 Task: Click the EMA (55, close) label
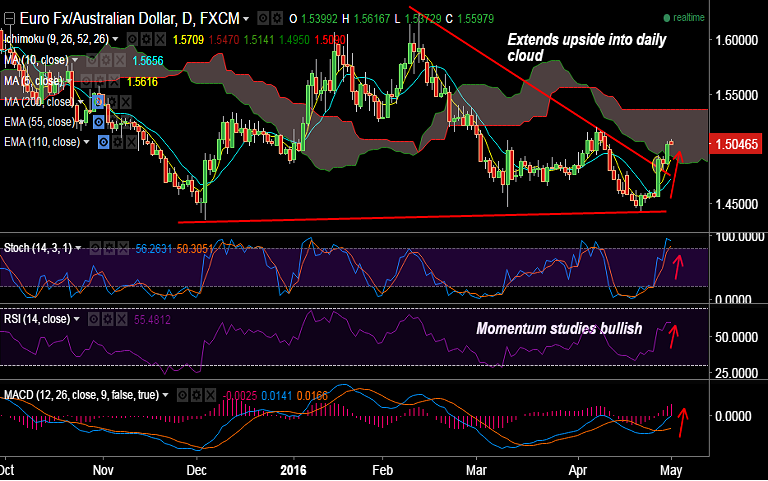point(40,122)
